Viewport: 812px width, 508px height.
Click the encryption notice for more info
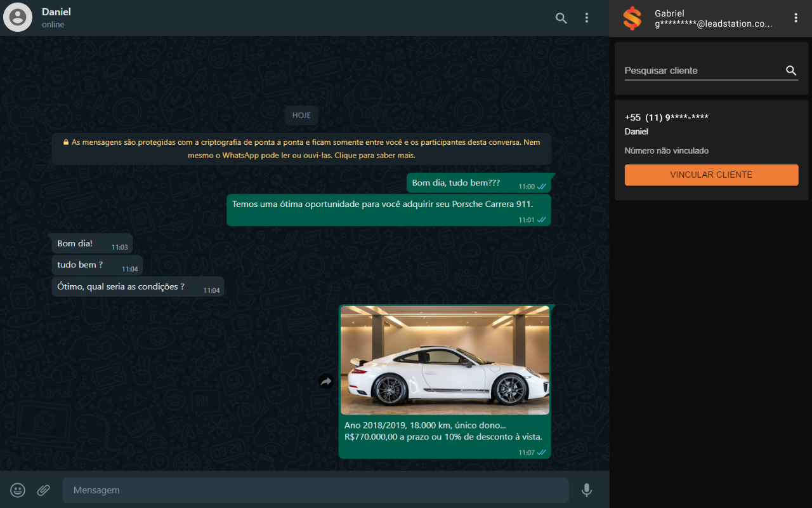click(301, 149)
